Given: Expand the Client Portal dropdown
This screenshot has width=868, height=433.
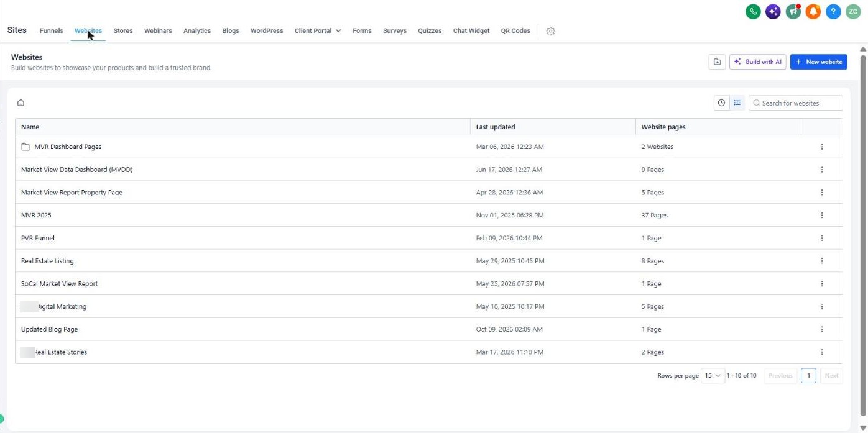Looking at the screenshot, I should click(318, 31).
